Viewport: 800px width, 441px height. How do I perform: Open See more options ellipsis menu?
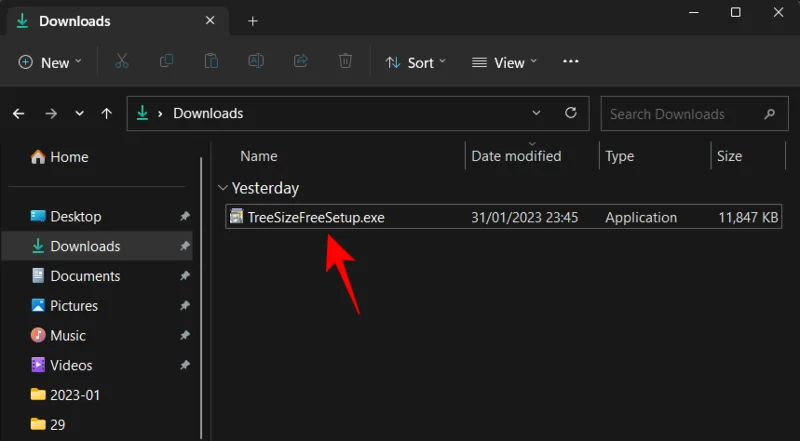pyautogui.click(x=571, y=62)
